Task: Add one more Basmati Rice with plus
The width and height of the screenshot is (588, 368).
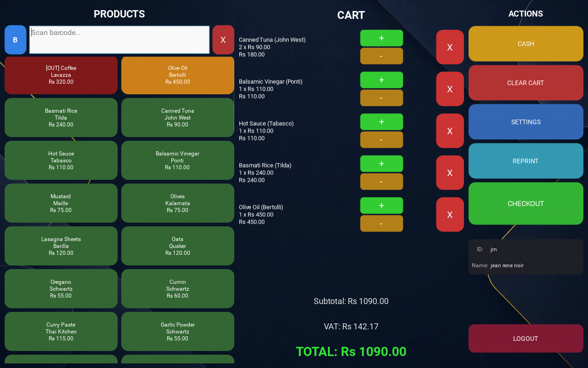Action: (x=381, y=164)
